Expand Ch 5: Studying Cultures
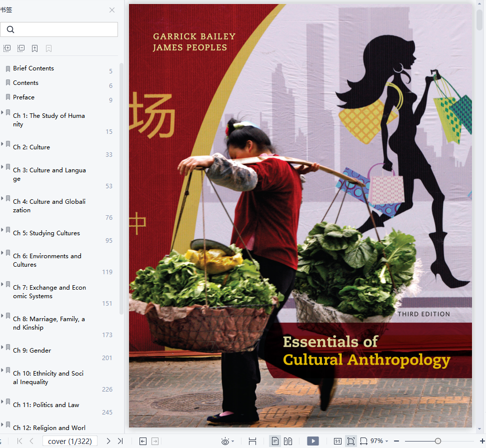 (2, 230)
